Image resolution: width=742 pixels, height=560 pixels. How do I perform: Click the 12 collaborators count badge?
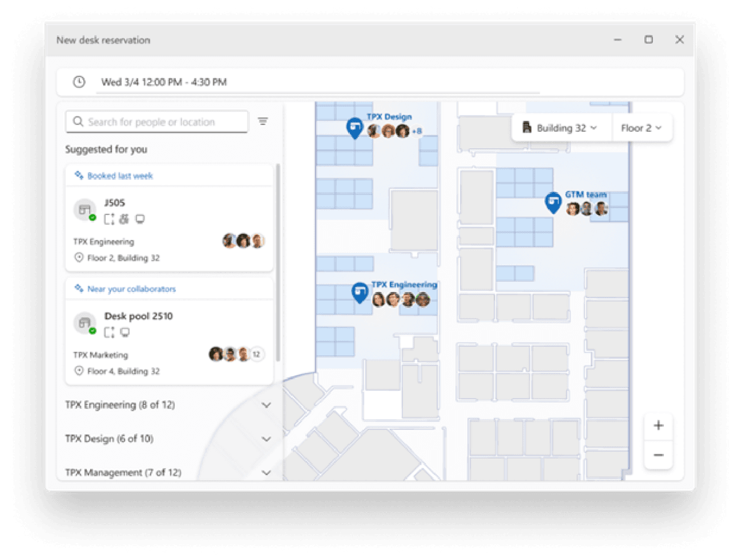[257, 354]
